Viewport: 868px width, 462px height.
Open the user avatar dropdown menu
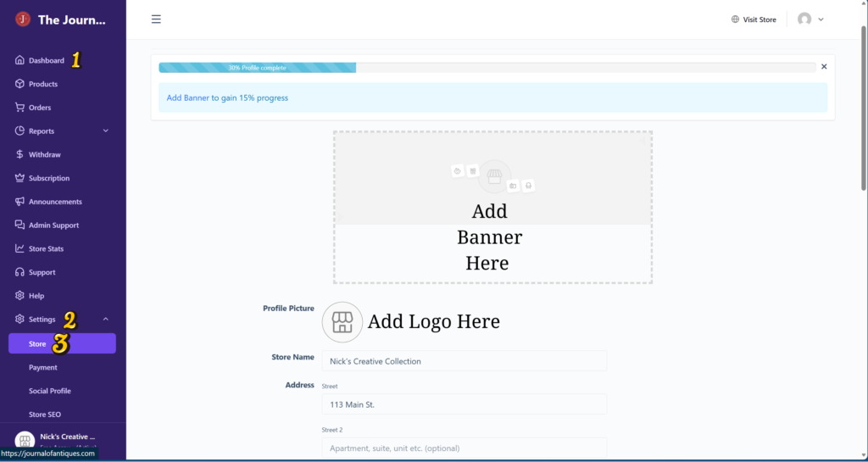click(x=810, y=19)
